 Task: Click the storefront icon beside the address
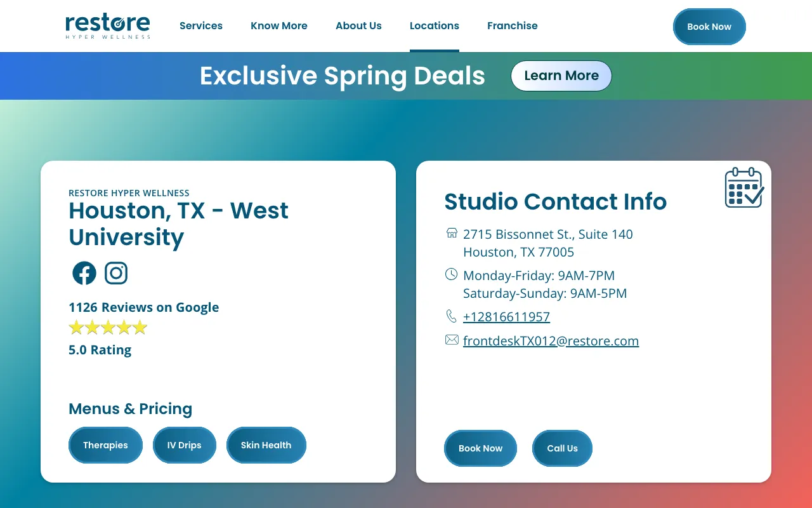452,232
